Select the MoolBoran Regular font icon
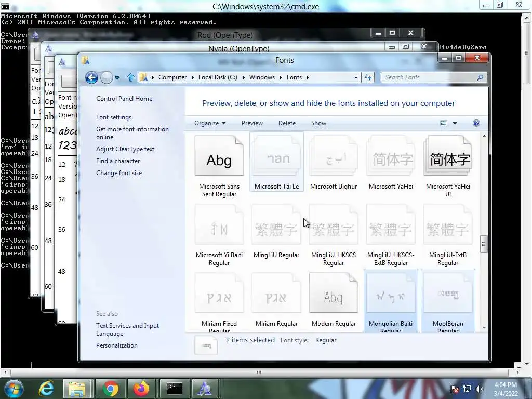 [x=448, y=293]
